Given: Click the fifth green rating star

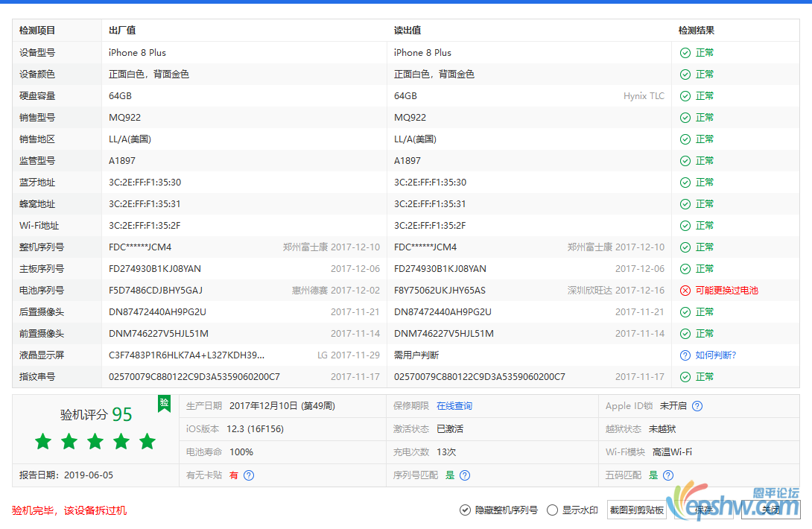Looking at the screenshot, I should pos(148,441).
